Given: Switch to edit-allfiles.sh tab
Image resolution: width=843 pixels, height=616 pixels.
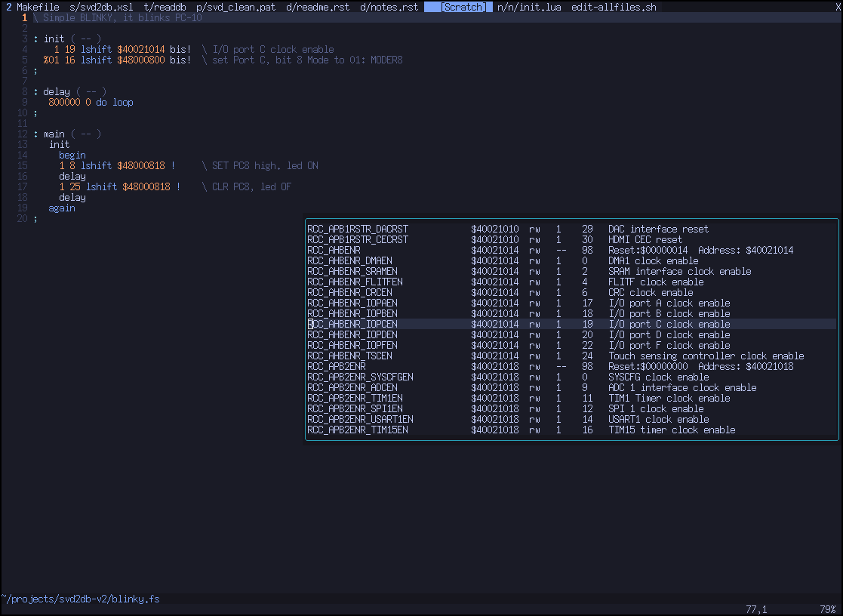Looking at the screenshot, I should click(x=613, y=7).
